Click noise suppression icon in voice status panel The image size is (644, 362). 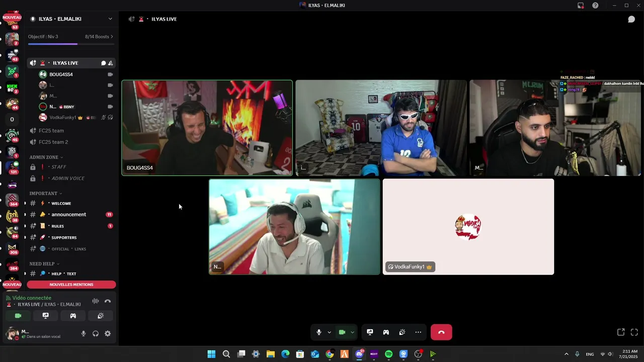pyautogui.click(x=95, y=301)
